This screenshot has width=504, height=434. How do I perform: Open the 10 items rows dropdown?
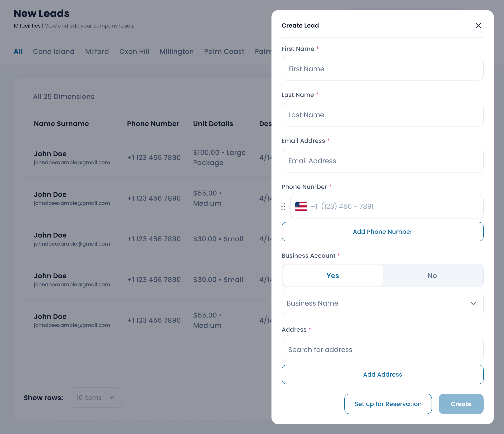coord(96,398)
